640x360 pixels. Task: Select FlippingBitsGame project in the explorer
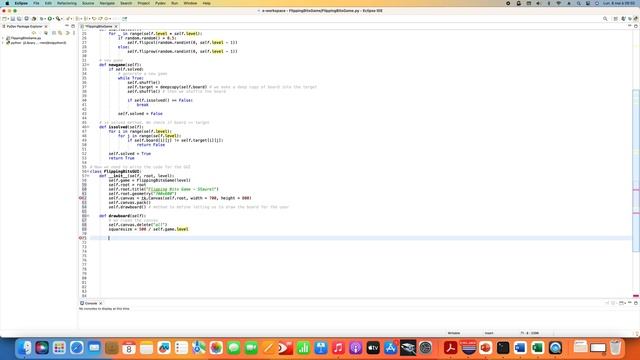pos(26,38)
